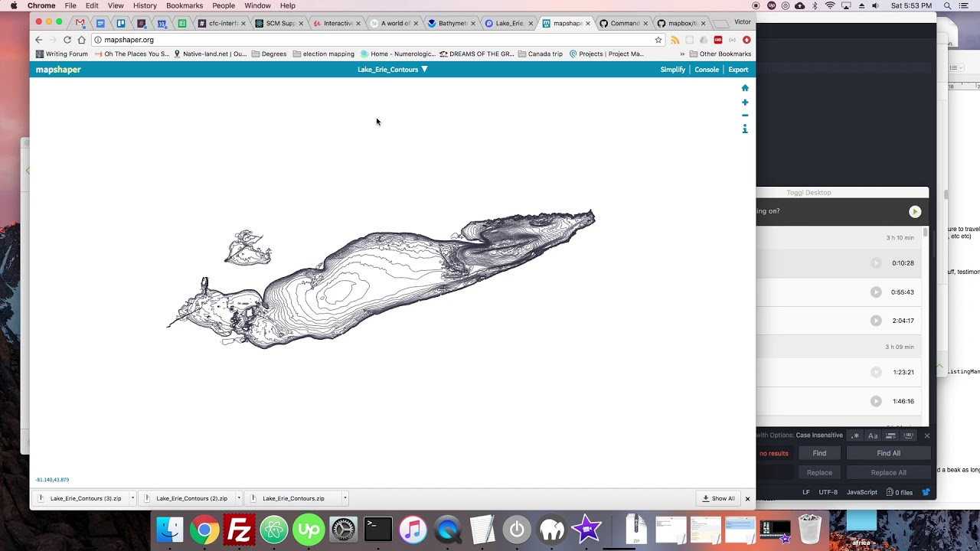Toggle regex option in Atom find panel
This screenshot has height=551, width=980.
pos(855,435)
